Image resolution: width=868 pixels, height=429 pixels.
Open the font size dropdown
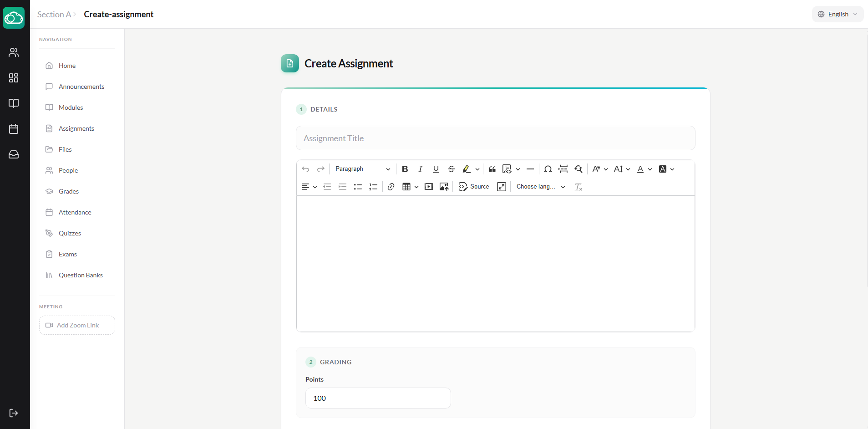pos(622,169)
